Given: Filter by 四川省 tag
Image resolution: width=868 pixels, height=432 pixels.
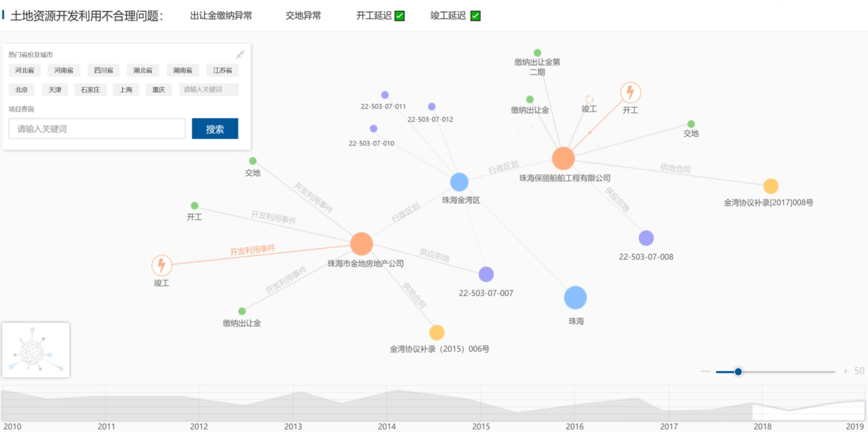Looking at the screenshot, I should (104, 70).
